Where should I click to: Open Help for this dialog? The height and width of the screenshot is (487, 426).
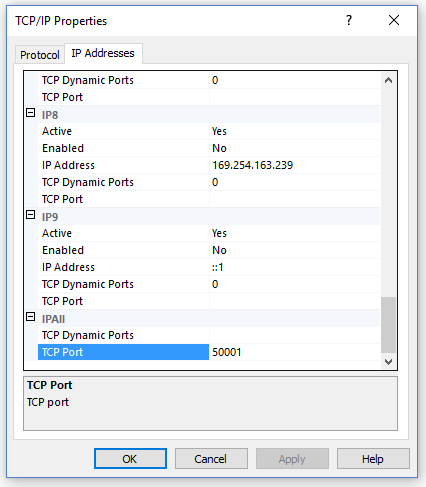[x=373, y=459]
